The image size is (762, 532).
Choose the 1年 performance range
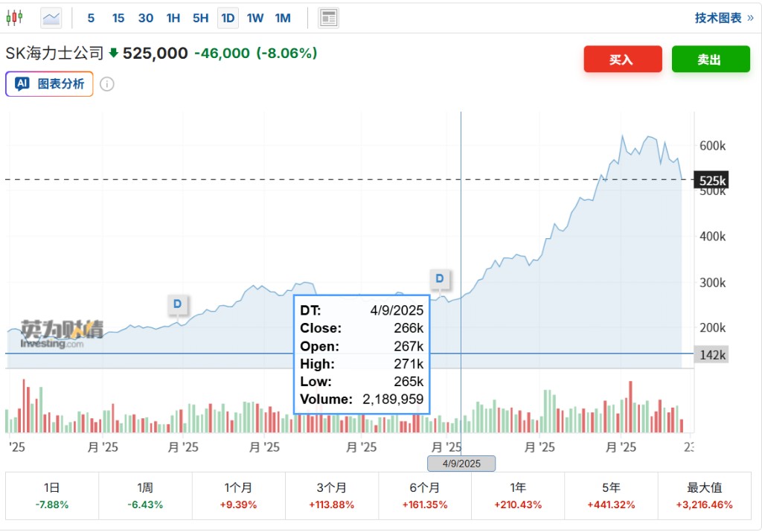tap(518, 496)
